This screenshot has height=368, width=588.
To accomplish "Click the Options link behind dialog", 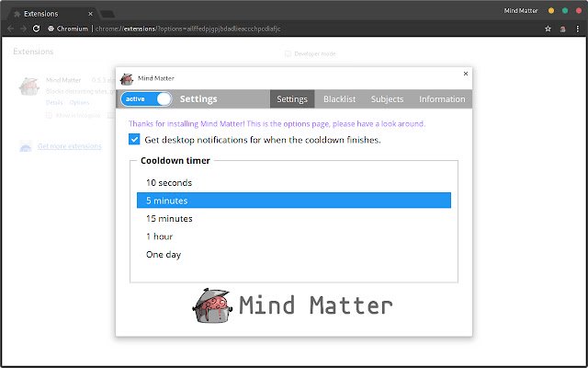I will (79, 102).
